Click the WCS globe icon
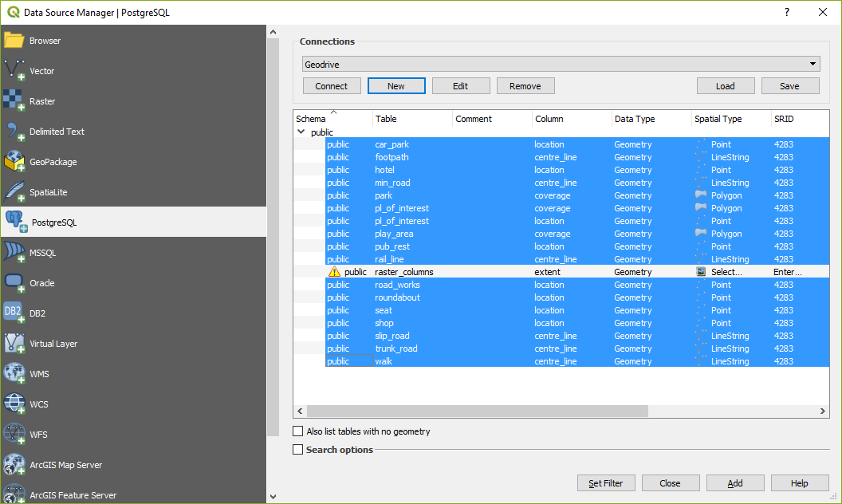 (x=14, y=404)
